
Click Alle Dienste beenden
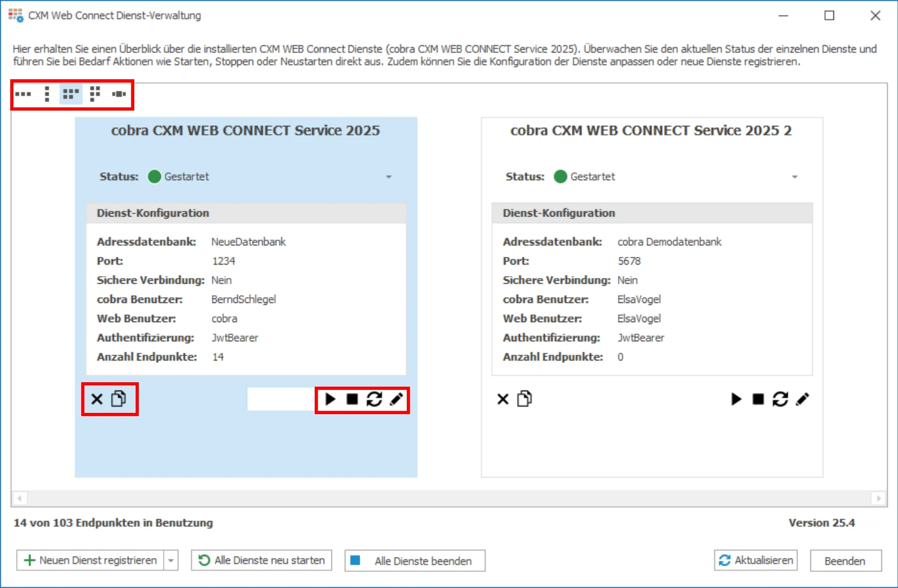pos(414,560)
